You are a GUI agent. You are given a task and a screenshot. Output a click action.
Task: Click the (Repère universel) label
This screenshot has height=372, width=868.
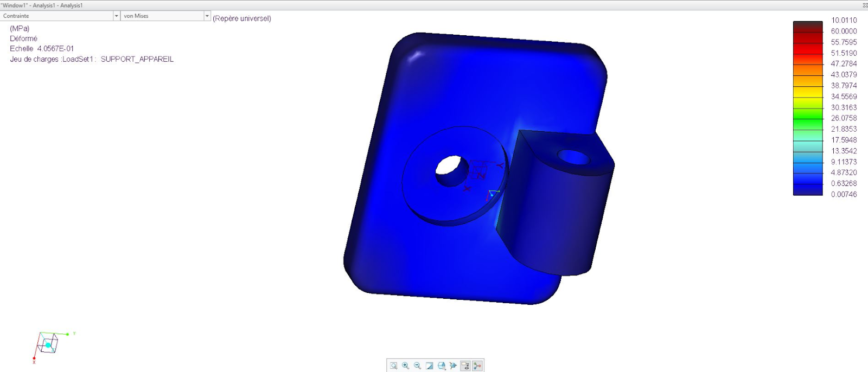[242, 18]
